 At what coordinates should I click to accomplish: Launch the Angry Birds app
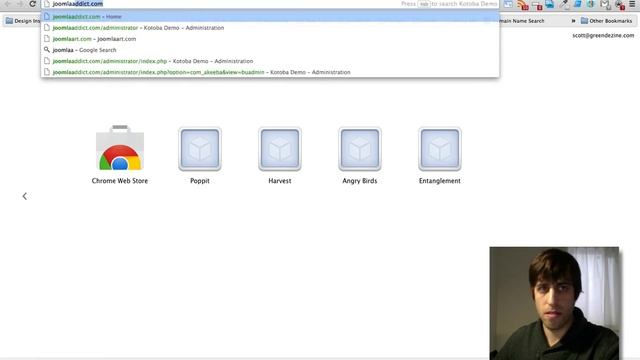(360, 155)
